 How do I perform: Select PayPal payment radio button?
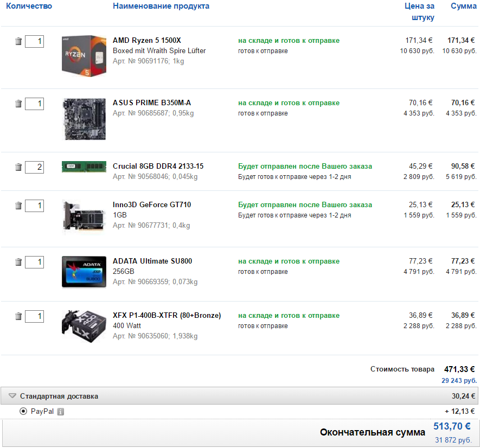tap(23, 411)
